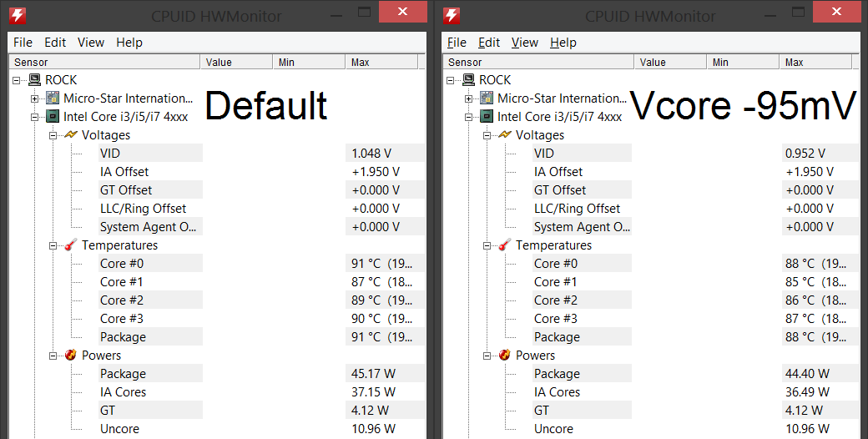Collapse Intel Core node in left window
Viewport: 868px width, 439px height.
35,117
